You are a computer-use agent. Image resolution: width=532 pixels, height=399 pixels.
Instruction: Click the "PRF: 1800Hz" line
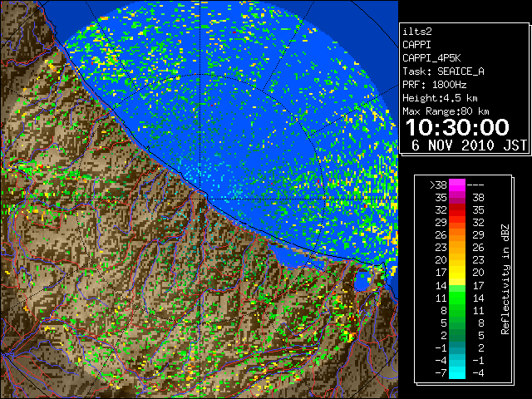point(434,85)
